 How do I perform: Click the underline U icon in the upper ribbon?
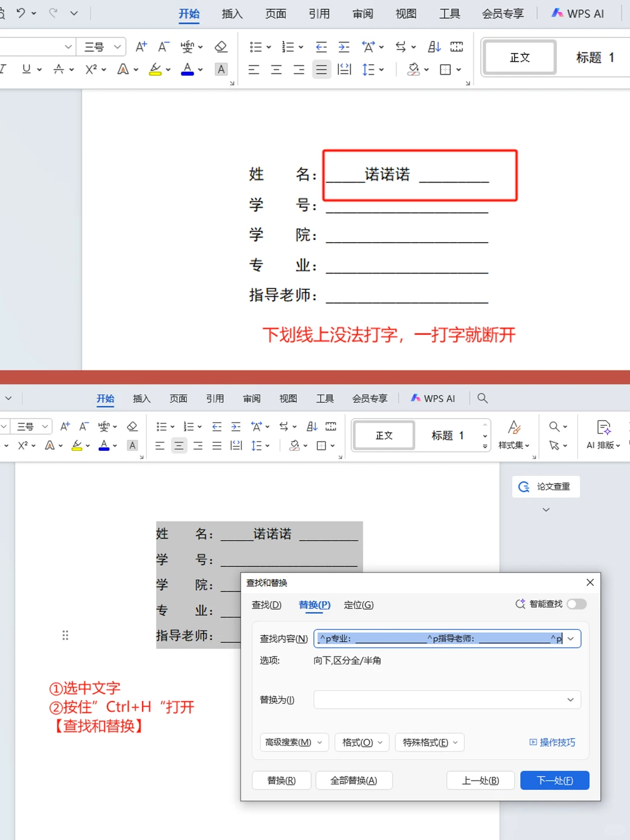[x=26, y=69]
